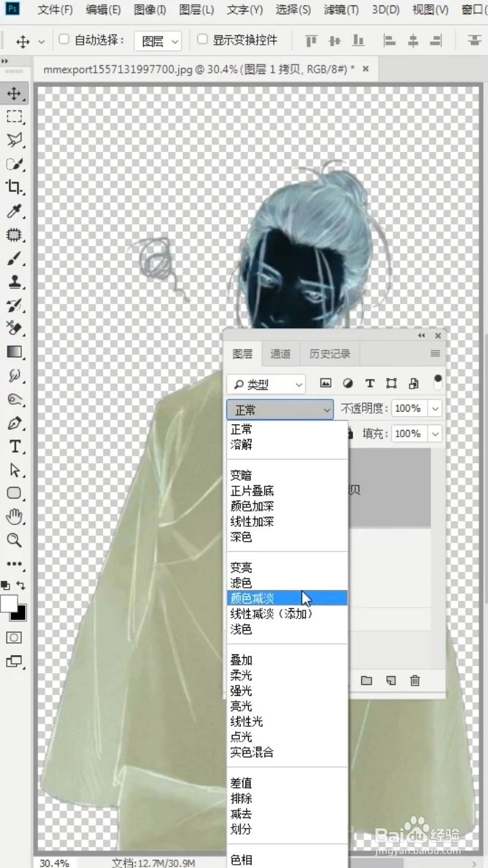The image size is (488, 868).
Task: Open the 类型 layer filter dropdown
Action: coord(266,384)
